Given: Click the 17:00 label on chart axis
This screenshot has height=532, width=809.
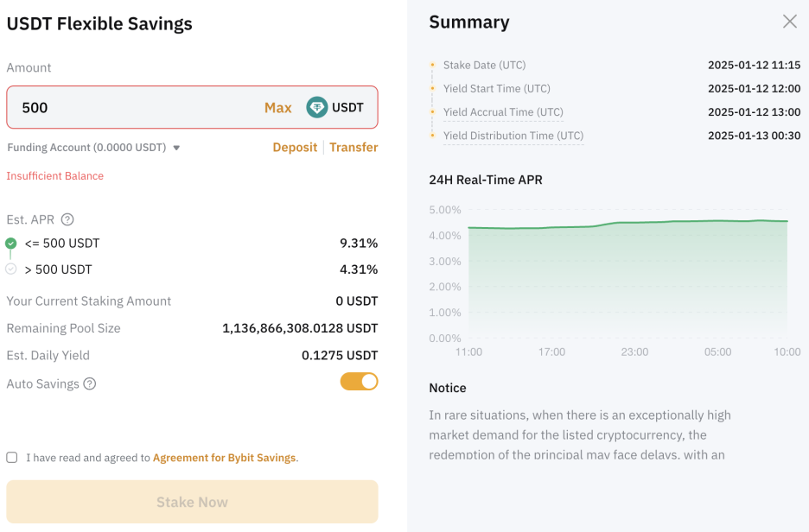Looking at the screenshot, I should click(x=551, y=352).
